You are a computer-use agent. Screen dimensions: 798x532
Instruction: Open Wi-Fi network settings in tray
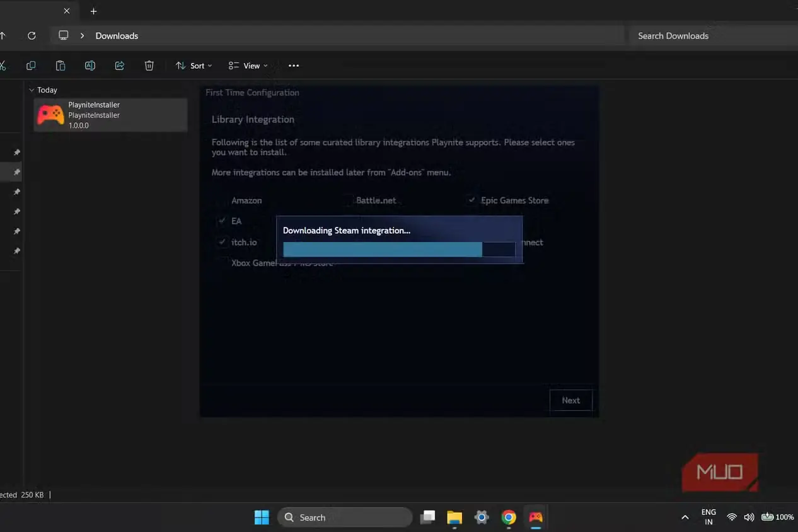click(x=732, y=517)
